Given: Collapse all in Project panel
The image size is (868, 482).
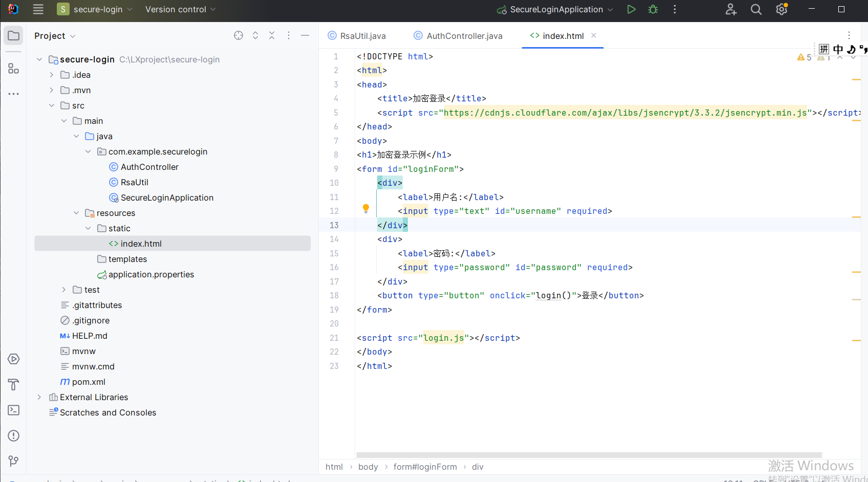Looking at the screenshot, I should [x=272, y=35].
